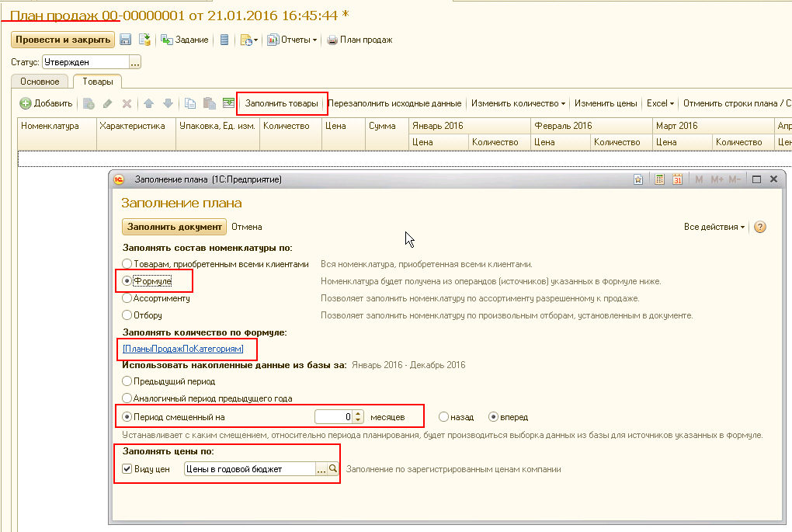Expand the Отчеты reports menu
The image size is (792, 532).
click(292, 40)
